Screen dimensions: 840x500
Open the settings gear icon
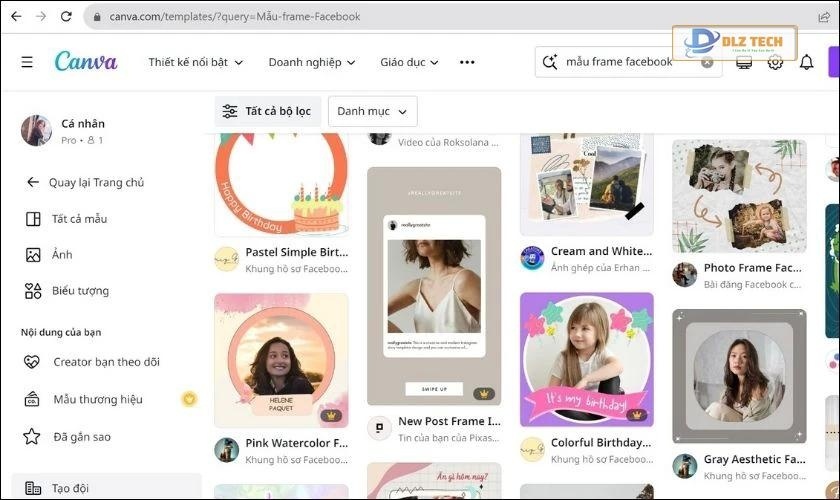pyautogui.click(x=775, y=62)
